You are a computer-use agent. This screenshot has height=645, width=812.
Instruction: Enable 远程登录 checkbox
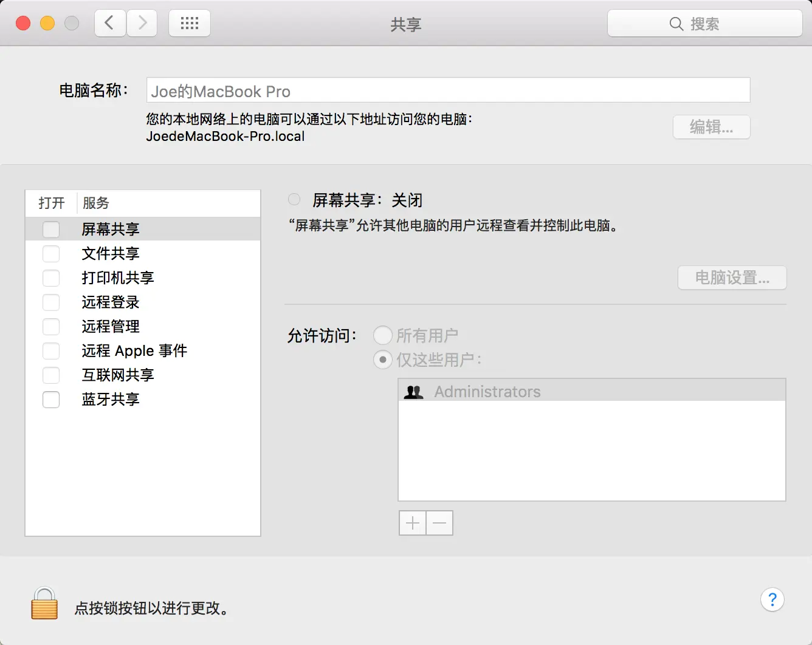pyautogui.click(x=51, y=302)
